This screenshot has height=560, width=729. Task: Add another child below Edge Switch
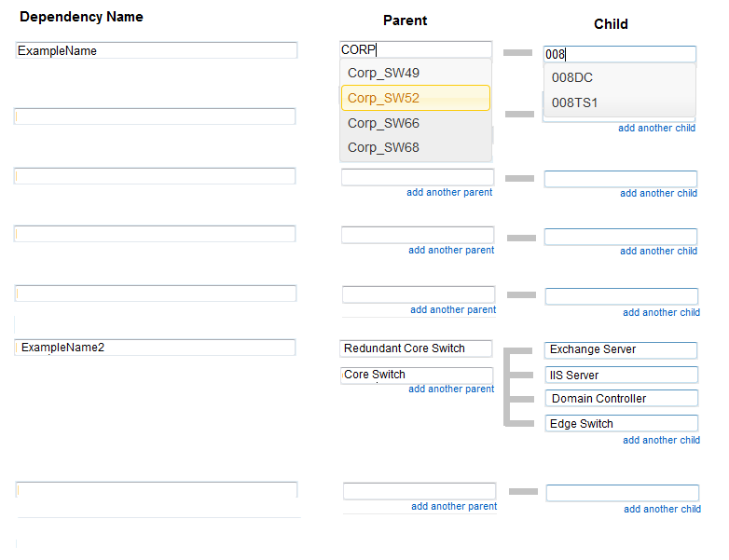[661, 440]
